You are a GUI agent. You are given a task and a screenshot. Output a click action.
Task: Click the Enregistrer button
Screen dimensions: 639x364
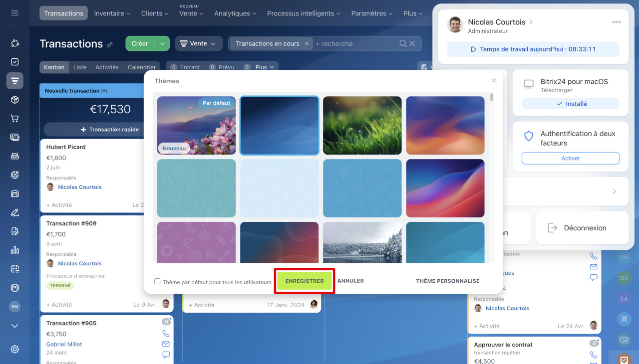(x=305, y=281)
